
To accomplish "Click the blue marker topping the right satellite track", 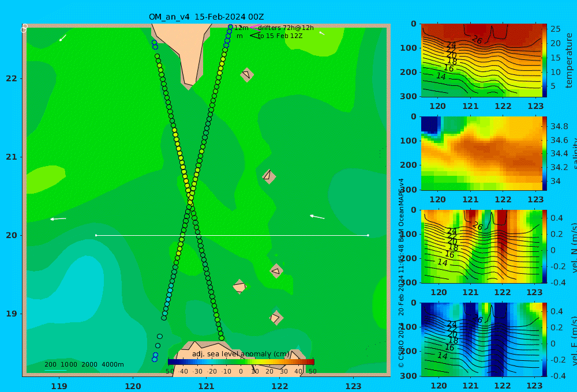I will click(230, 27).
